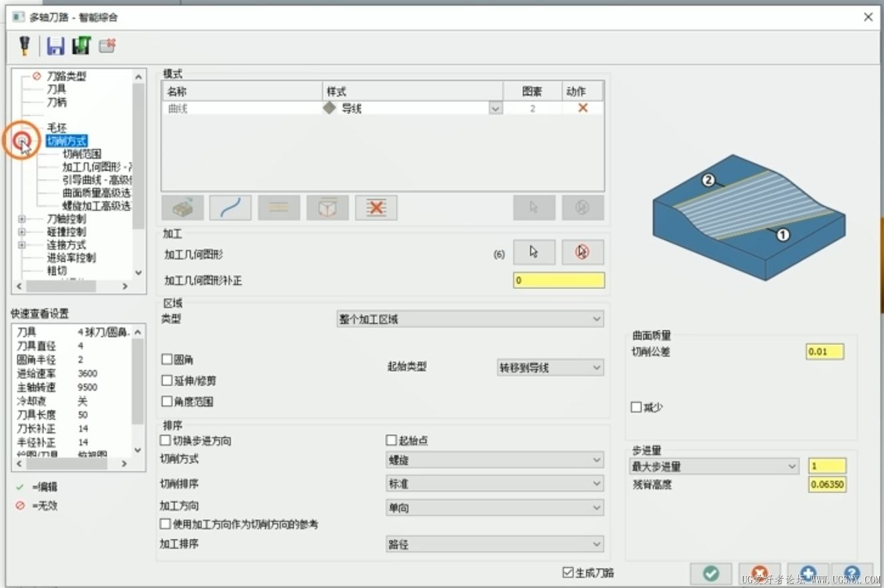This screenshot has width=884, height=588.
Task: Click the 切削公差 value field 0.01
Action: tap(825, 351)
